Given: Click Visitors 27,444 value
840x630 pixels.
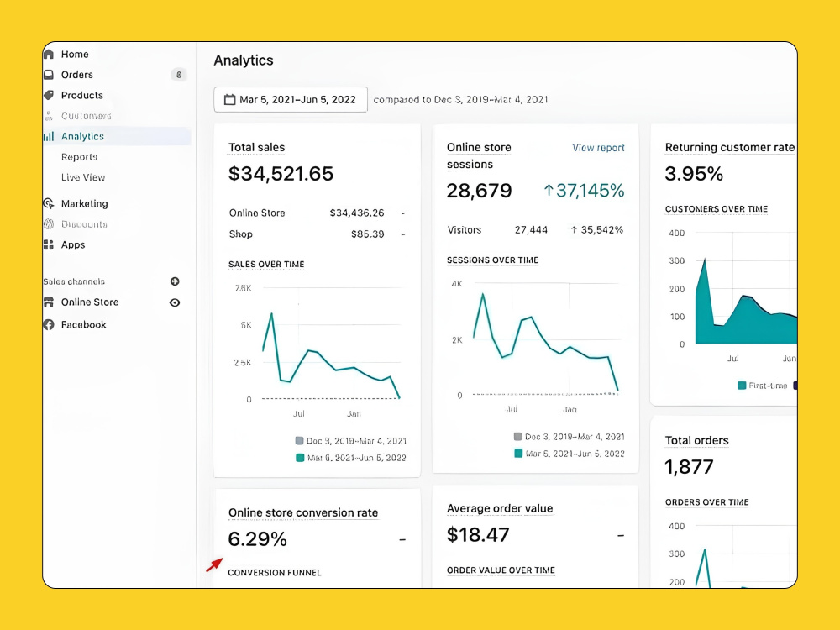Looking at the screenshot, I should (x=531, y=230).
